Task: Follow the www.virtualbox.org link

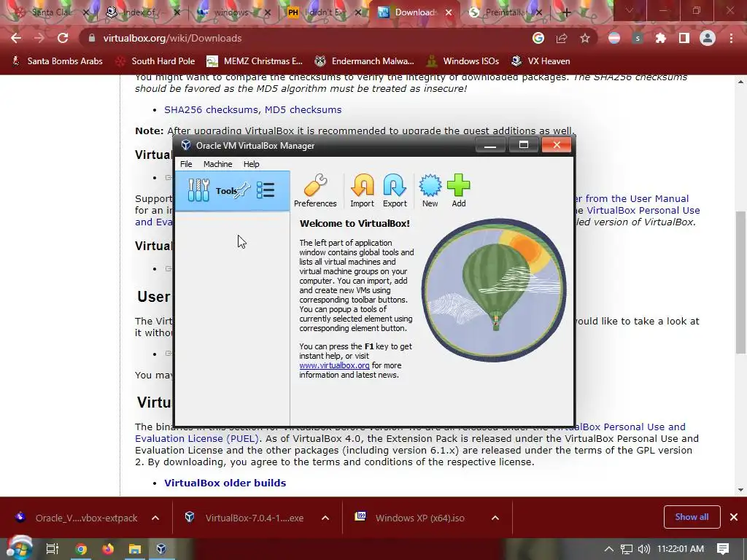Action: point(334,365)
